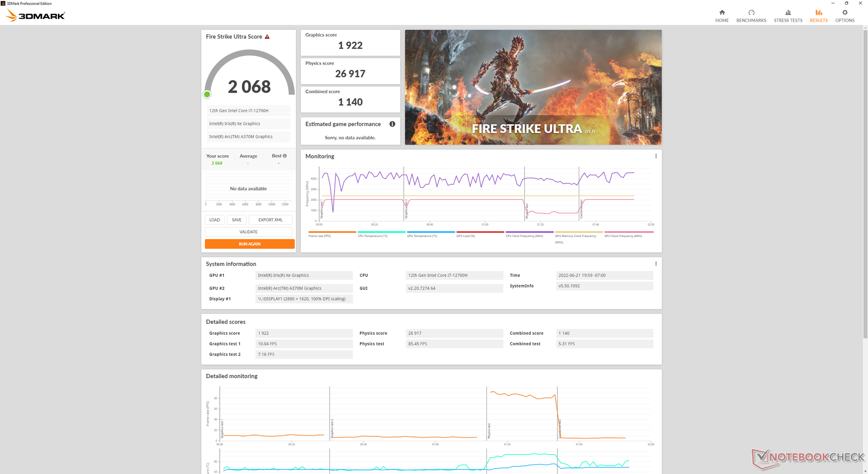Click the Time value 2022-06-21 19:59 -07:00

tap(604, 275)
